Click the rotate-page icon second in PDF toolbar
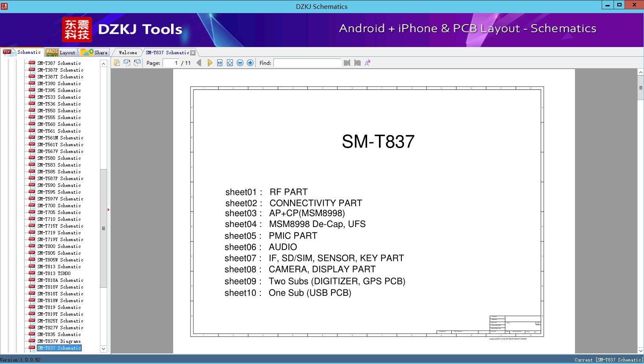Viewport: 644px width, 364px height. click(x=127, y=63)
